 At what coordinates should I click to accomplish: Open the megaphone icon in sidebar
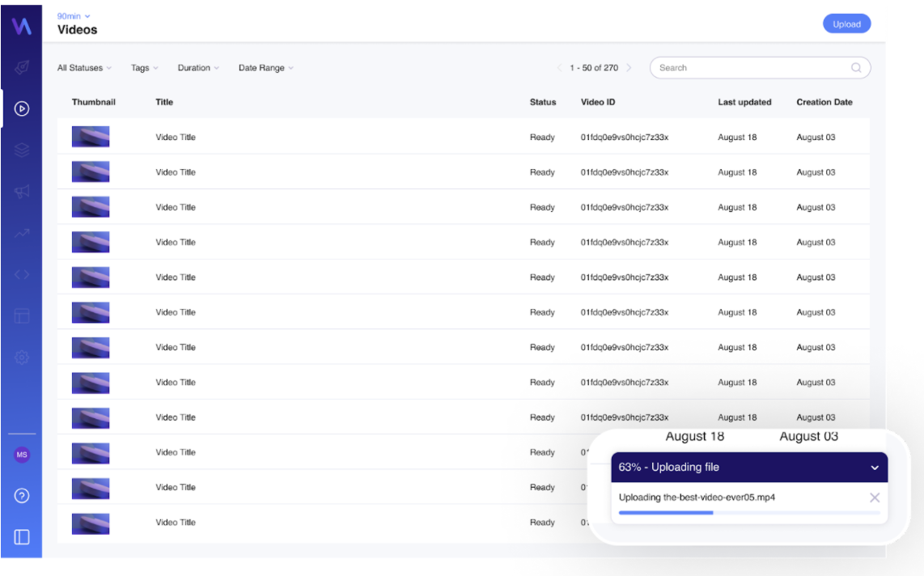point(22,191)
